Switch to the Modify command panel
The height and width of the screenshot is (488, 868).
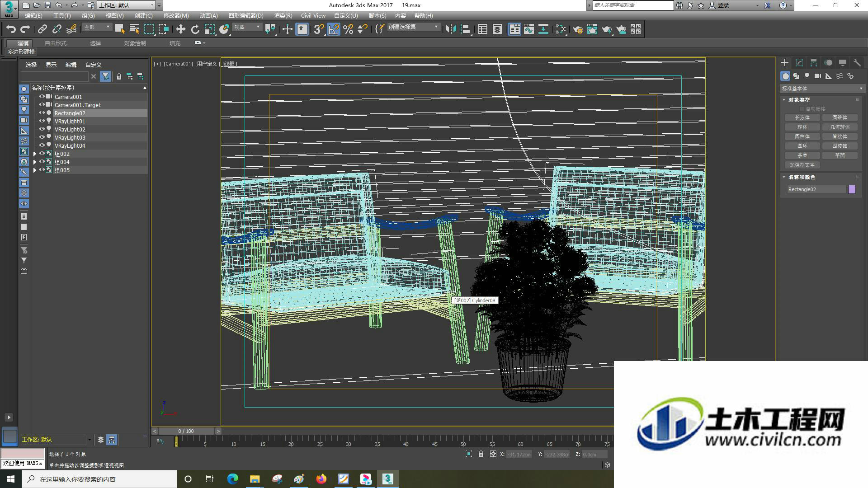[x=799, y=63]
